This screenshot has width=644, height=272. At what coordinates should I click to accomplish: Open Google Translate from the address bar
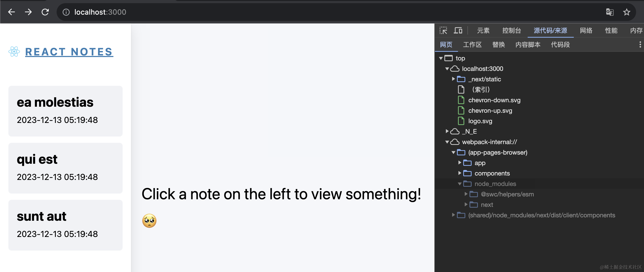tap(610, 12)
